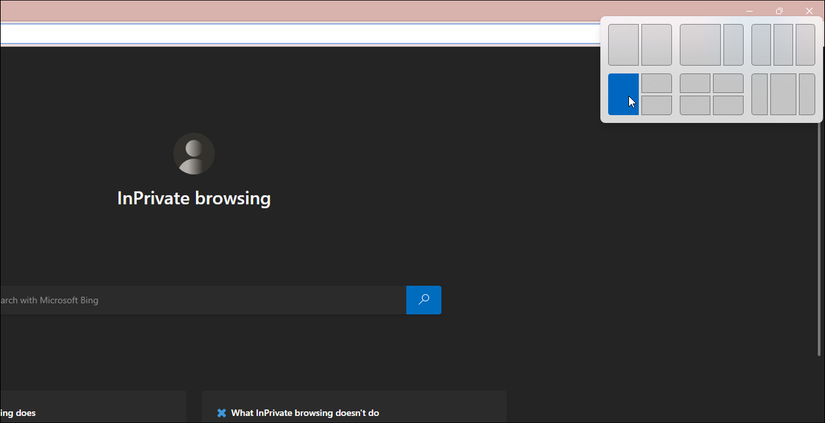825x423 pixels.
Task: Minimize the browser window
Action: click(x=749, y=11)
